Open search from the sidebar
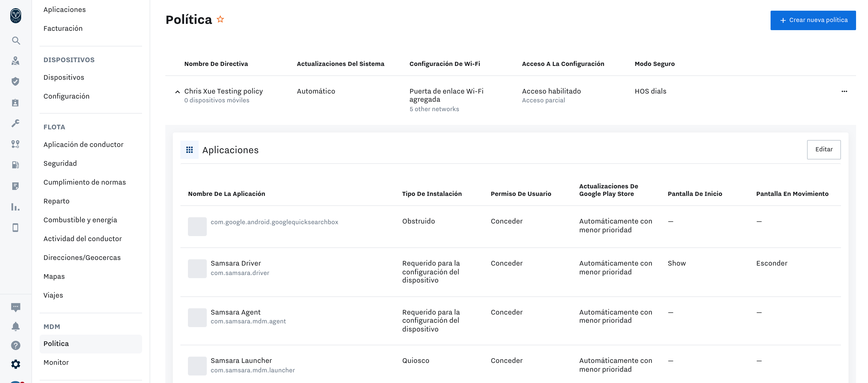 15,40
